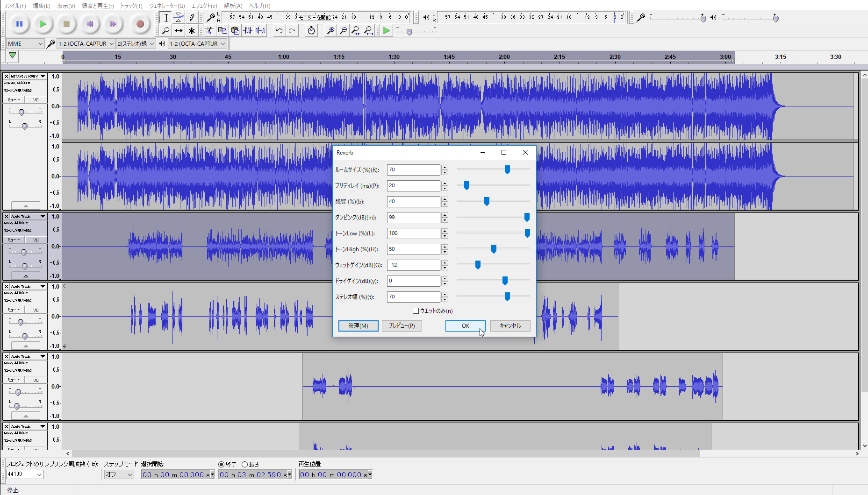Image resolution: width=868 pixels, height=495 pixels.
Task: Click キャンセル in the Reverb dialog
Action: pos(510,326)
